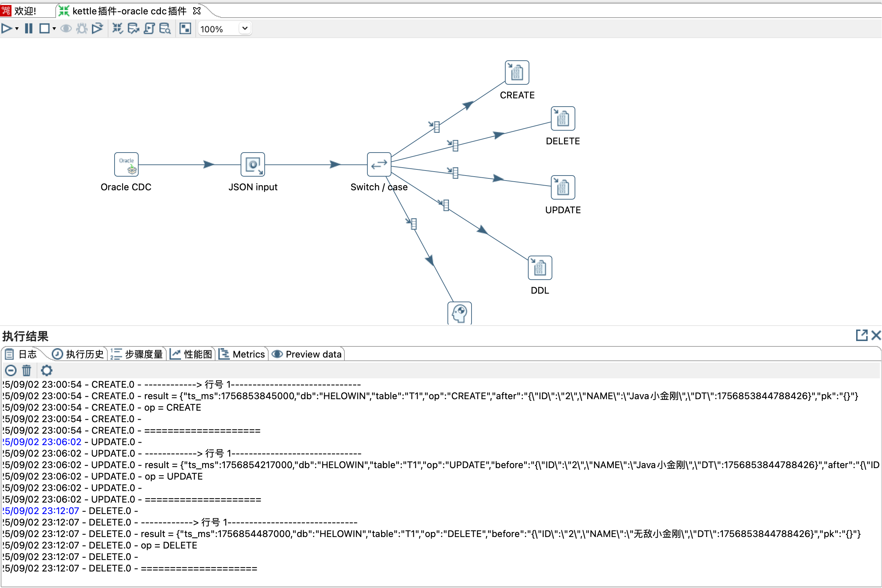Click the 步骤度量 step metrics tab

(x=137, y=354)
